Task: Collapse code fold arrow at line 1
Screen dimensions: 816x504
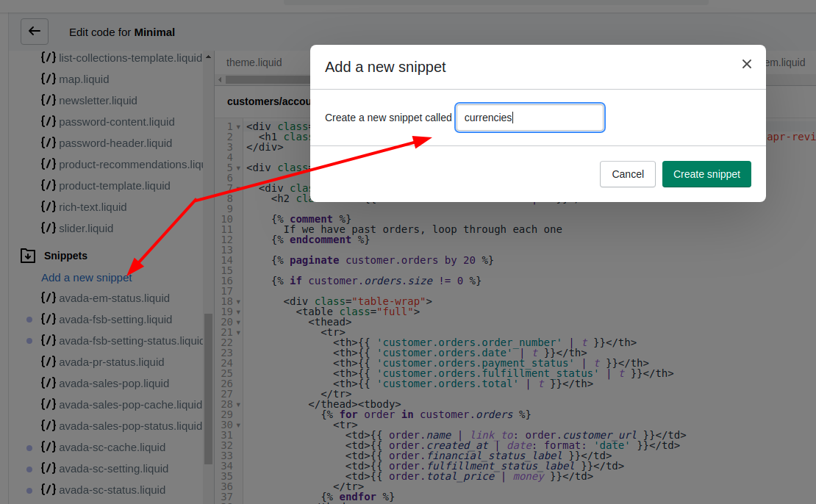Action: coord(238,127)
